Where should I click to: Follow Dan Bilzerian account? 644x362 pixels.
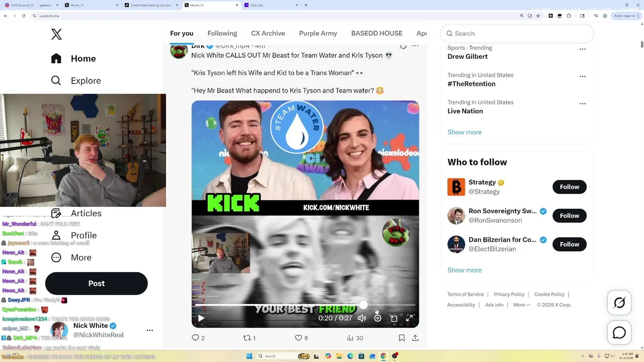(x=570, y=244)
